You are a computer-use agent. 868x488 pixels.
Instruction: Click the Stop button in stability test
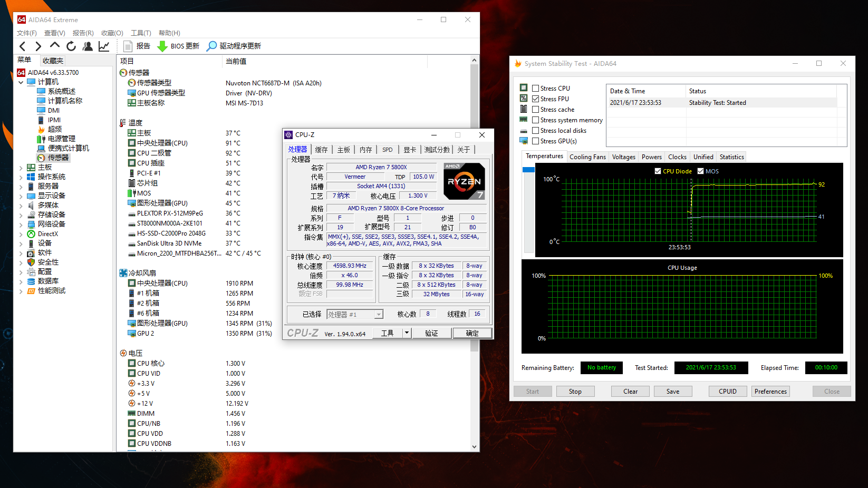tap(575, 392)
